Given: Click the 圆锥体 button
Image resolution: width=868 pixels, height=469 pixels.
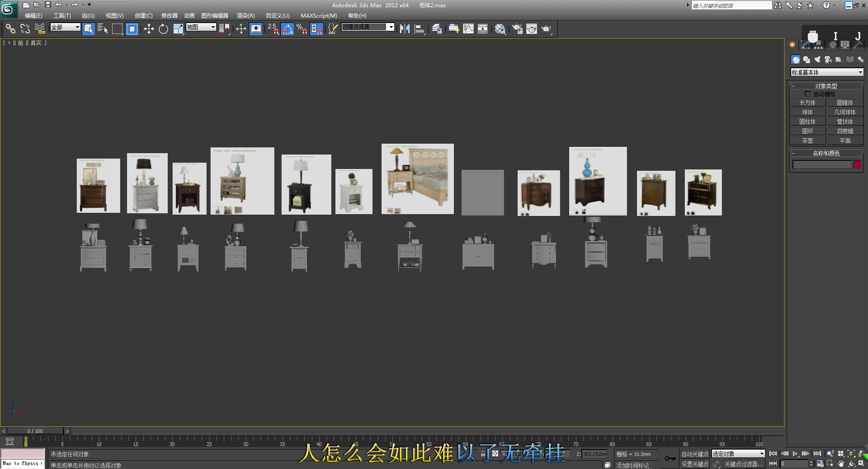Looking at the screenshot, I should (844, 103).
